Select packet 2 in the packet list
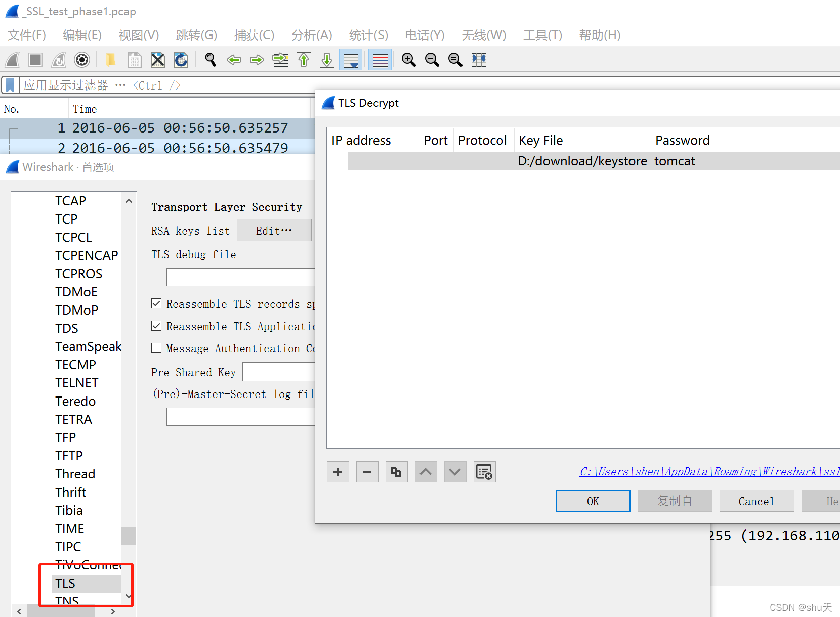Viewport: 840px width, 617px height. (157, 148)
